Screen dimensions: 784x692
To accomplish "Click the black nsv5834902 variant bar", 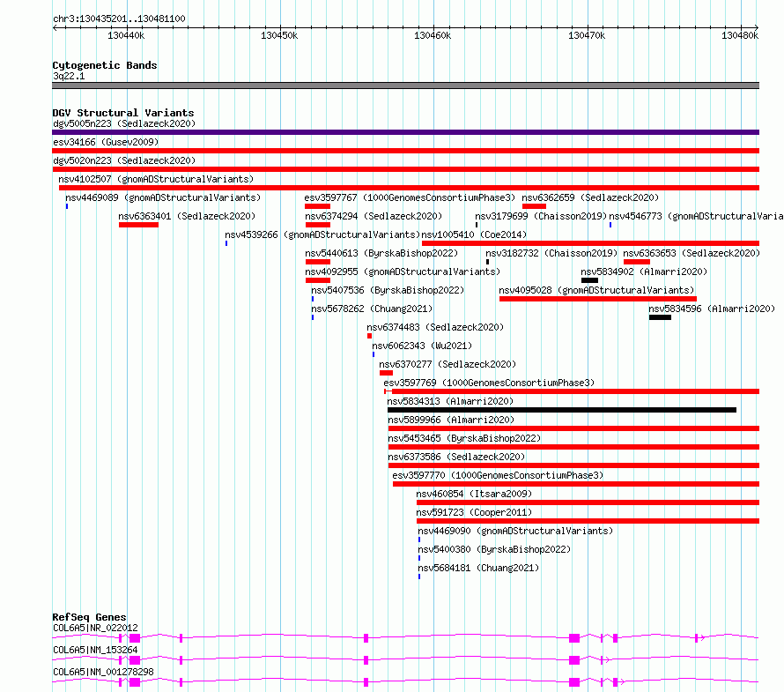I will coord(589,280).
